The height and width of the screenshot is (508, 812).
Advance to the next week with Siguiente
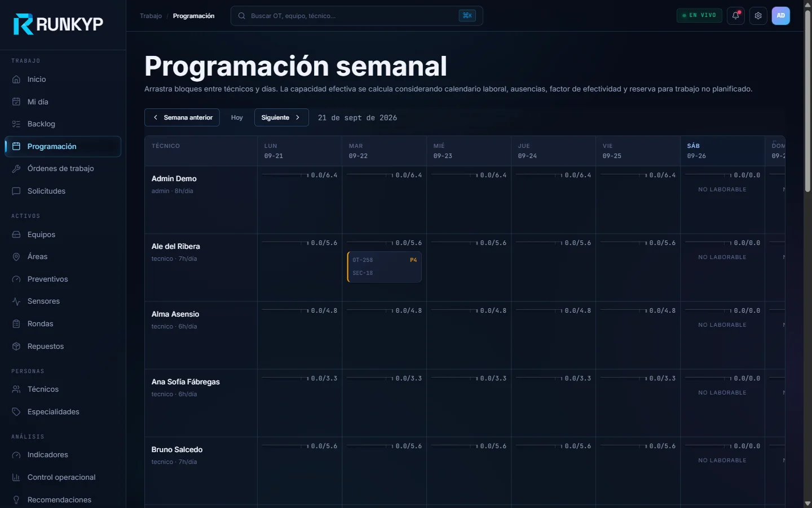coord(281,117)
